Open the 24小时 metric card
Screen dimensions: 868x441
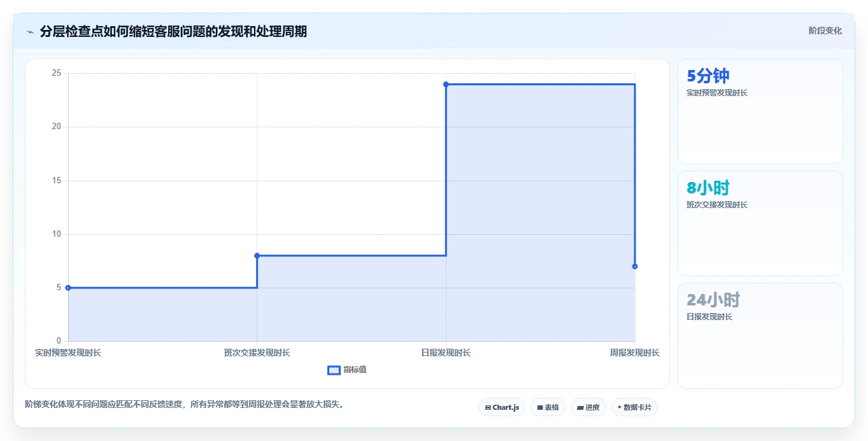pyautogui.click(x=760, y=335)
